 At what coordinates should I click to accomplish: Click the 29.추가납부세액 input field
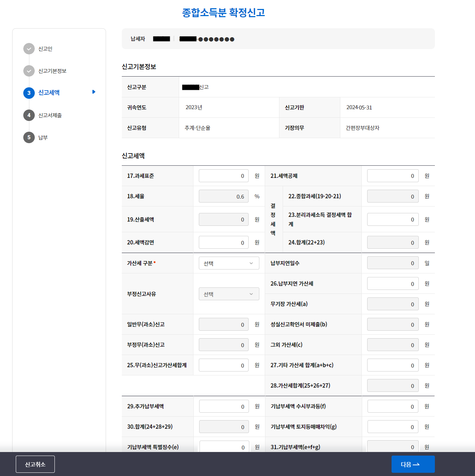click(x=224, y=406)
